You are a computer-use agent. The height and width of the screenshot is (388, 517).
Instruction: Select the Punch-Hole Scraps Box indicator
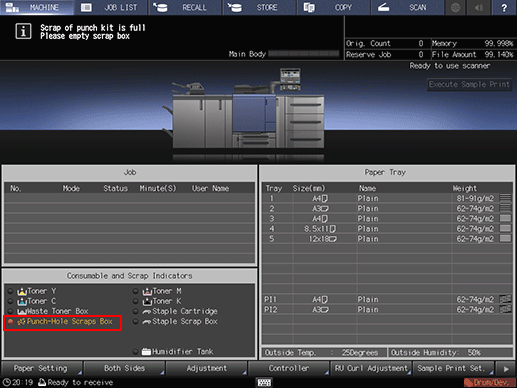[x=63, y=322]
